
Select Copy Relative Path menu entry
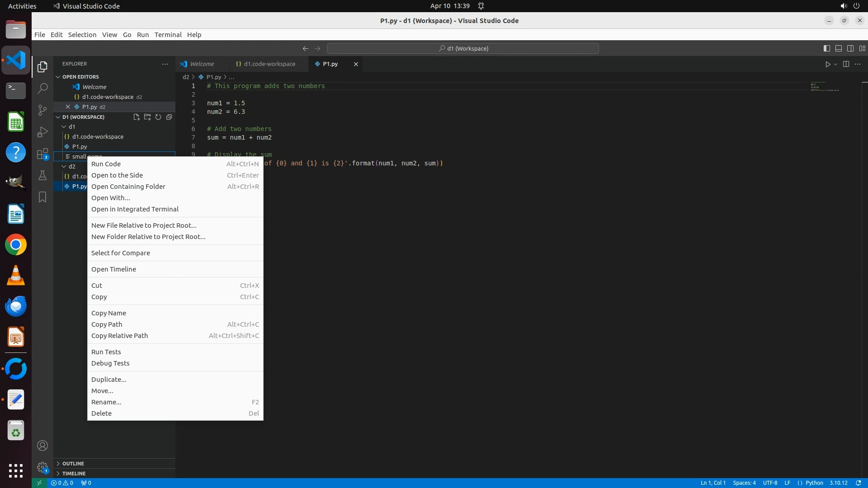point(119,336)
